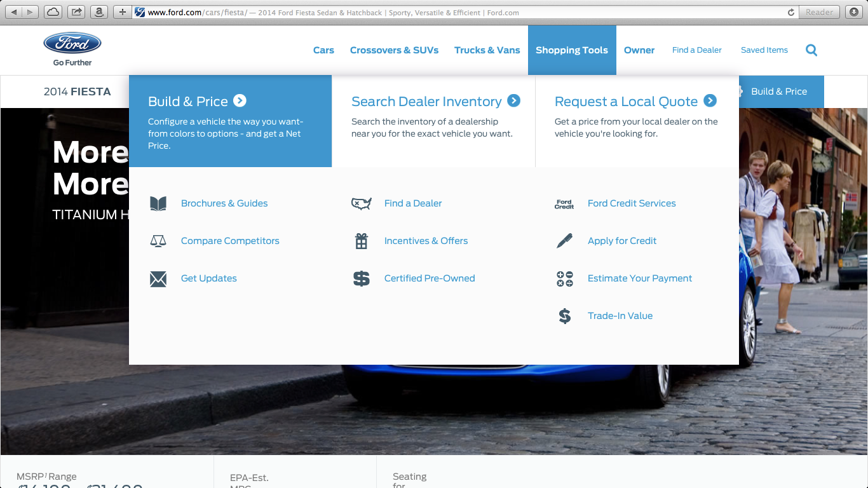Go back with the browser back arrow
The height and width of the screenshot is (488, 868).
(14, 12)
